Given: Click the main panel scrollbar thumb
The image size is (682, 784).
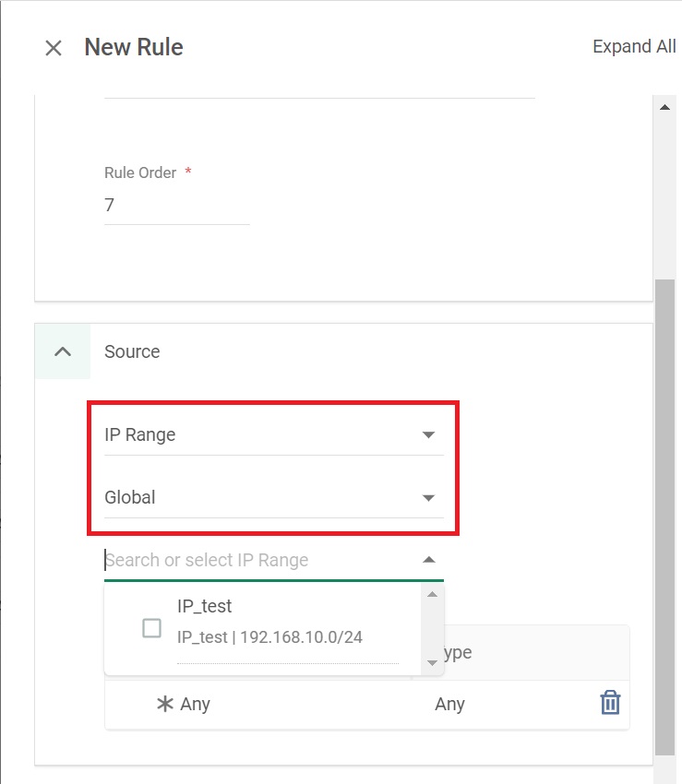Looking at the screenshot, I should click(x=664, y=517).
